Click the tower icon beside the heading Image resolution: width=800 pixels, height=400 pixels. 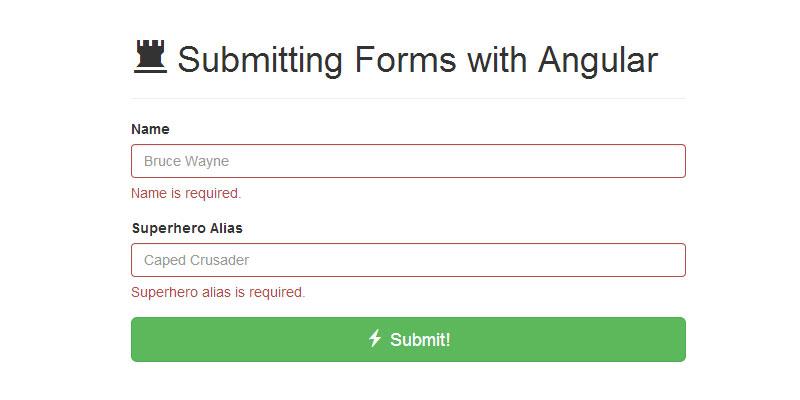(149, 57)
